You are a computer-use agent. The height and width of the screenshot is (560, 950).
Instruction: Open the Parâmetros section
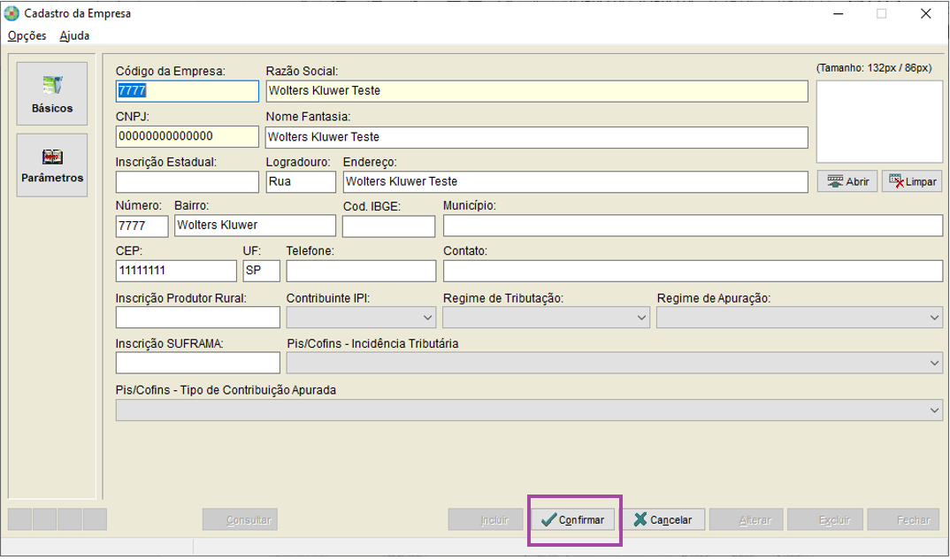click(52, 165)
